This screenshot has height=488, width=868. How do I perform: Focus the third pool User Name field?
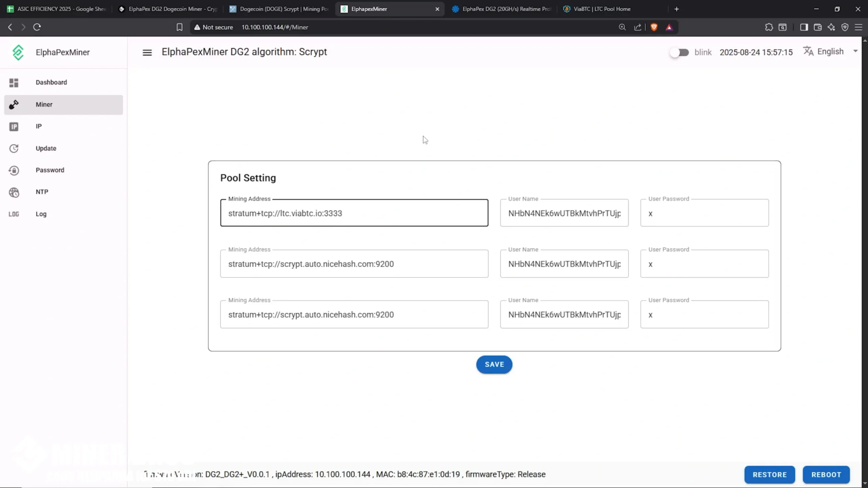(x=564, y=314)
